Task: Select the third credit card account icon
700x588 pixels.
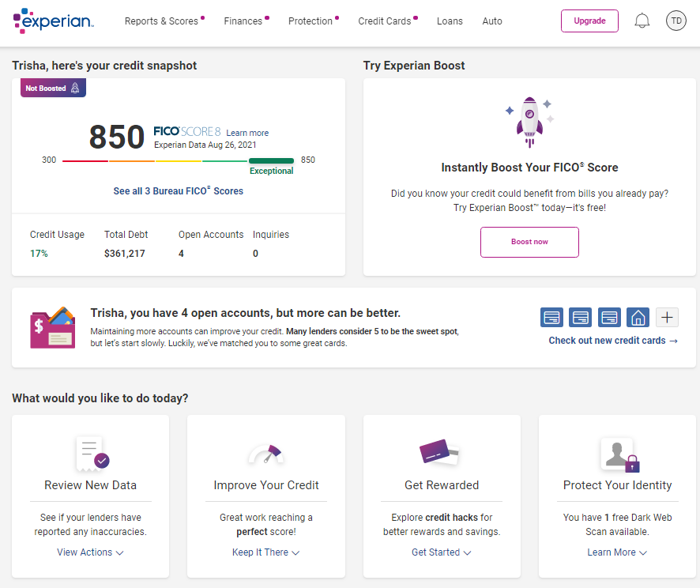Action: [609, 318]
